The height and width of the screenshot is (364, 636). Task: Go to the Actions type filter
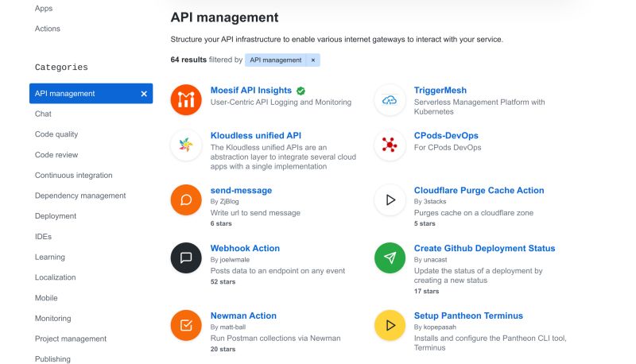click(x=47, y=29)
